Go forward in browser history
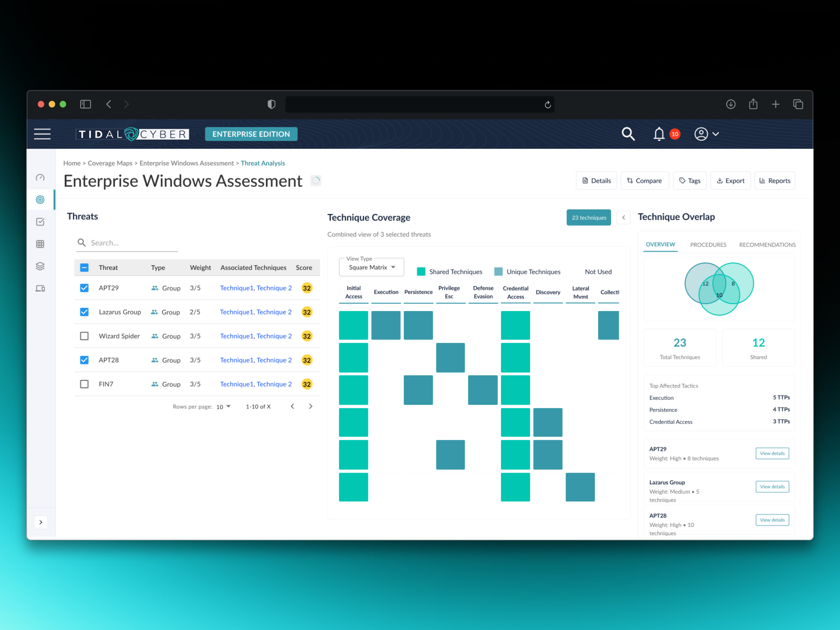The height and width of the screenshot is (630, 840). point(126,104)
